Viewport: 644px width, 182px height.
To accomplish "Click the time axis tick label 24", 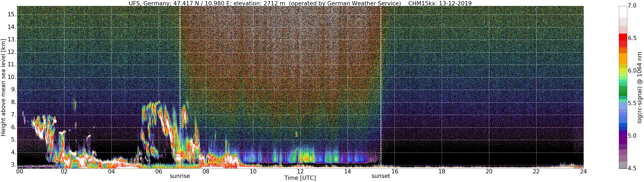I will pyautogui.click(x=583, y=172).
